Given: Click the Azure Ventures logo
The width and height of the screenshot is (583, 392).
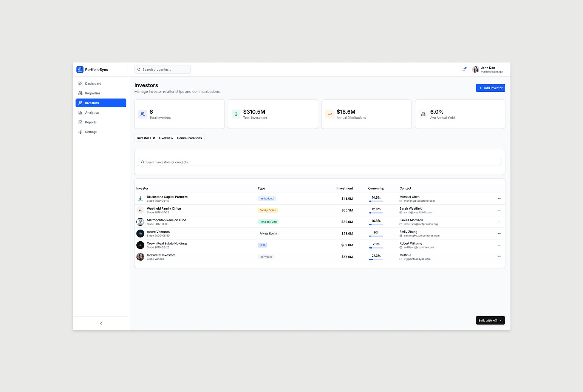Looking at the screenshot, I should (x=140, y=234).
